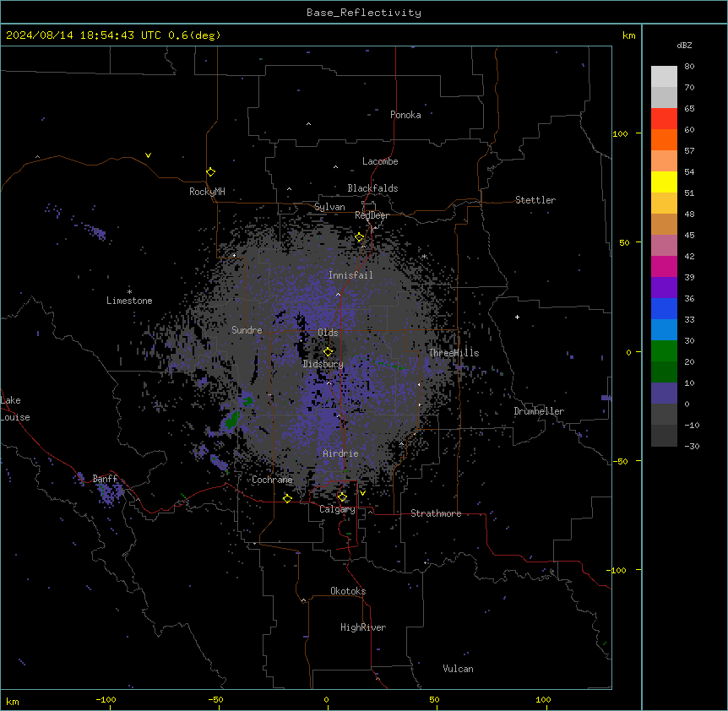728x711 pixels.
Task: Click the Ponoka city label
Action: (x=405, y=115)
